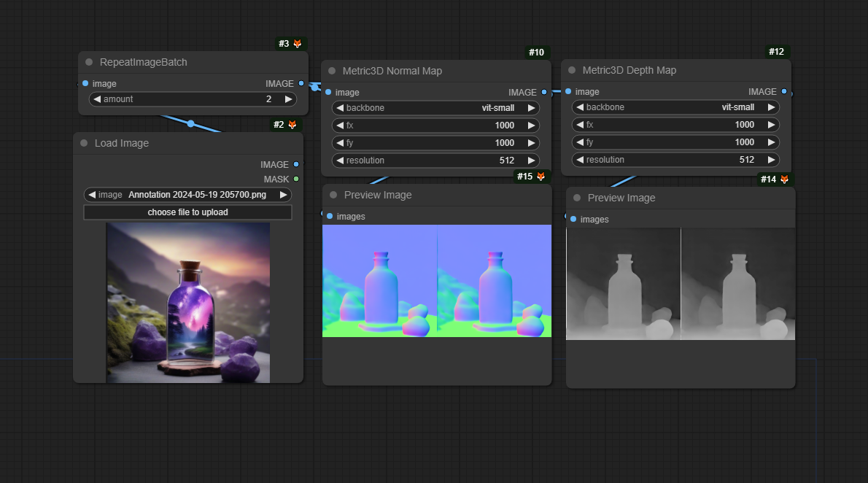Click the fox badge on node #15

click(541, 177)
